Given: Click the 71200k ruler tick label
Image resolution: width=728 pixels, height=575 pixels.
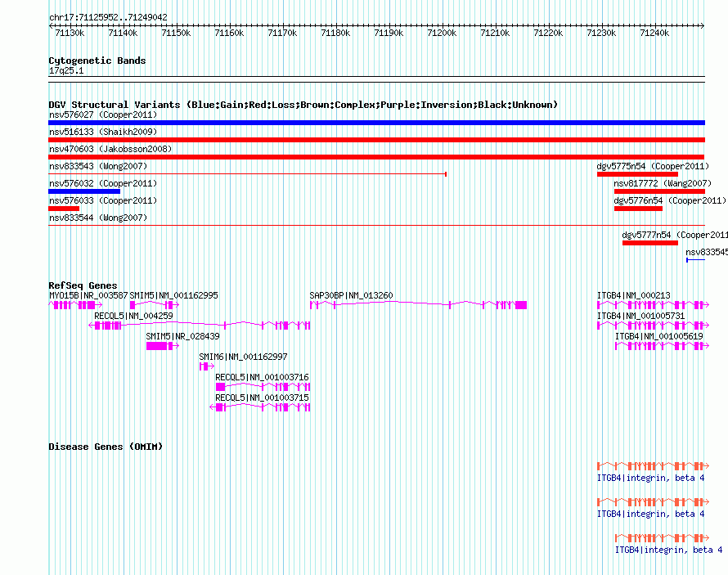Looking at the screenshot, I should click(442, 33).
